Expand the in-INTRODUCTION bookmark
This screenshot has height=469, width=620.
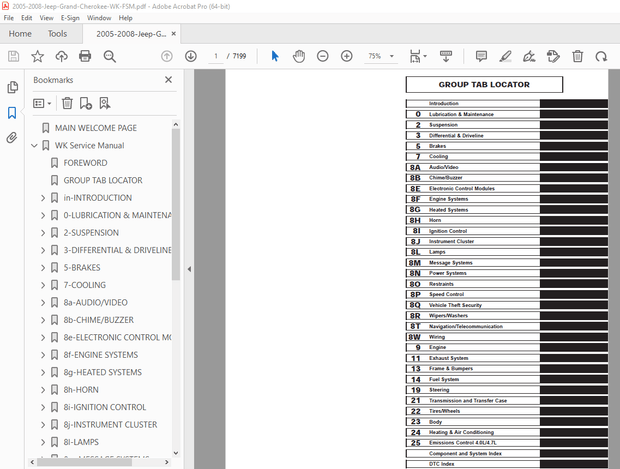coord(43,198)
